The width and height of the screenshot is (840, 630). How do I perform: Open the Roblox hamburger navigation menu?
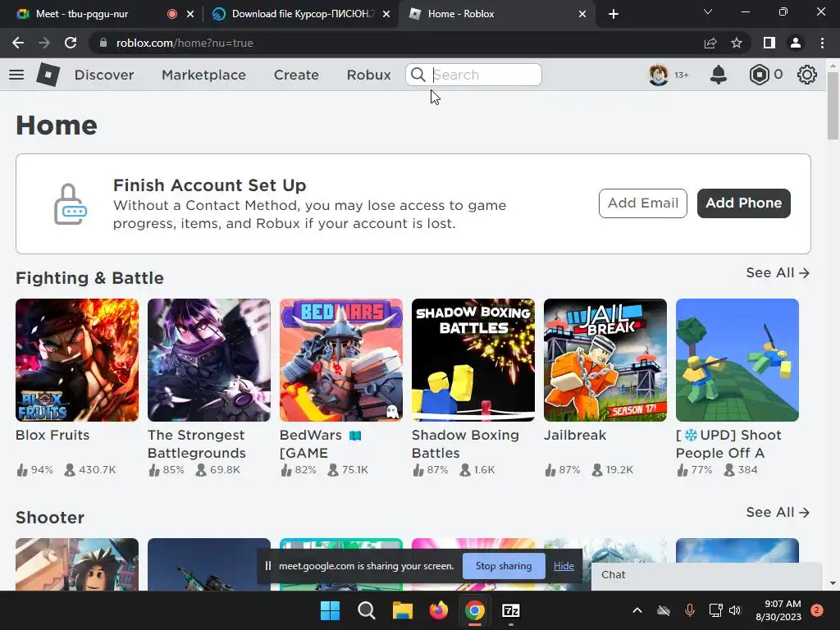pos(16,75)
